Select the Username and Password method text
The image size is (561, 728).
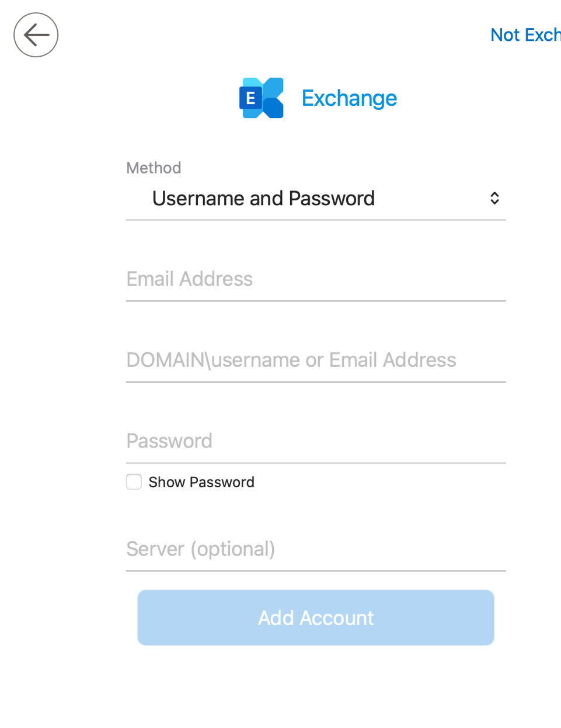tap(263, 199)
